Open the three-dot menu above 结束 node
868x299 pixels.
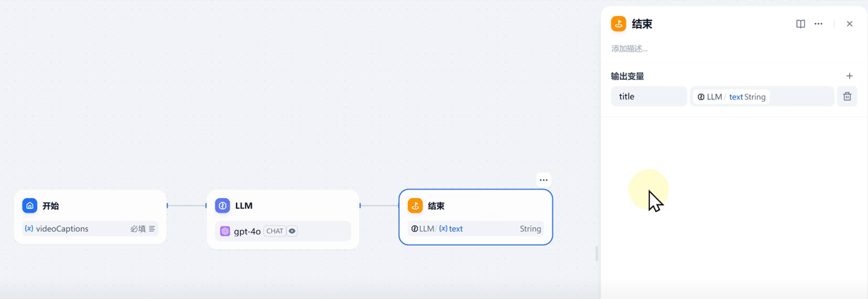click(x=544, y=180)
